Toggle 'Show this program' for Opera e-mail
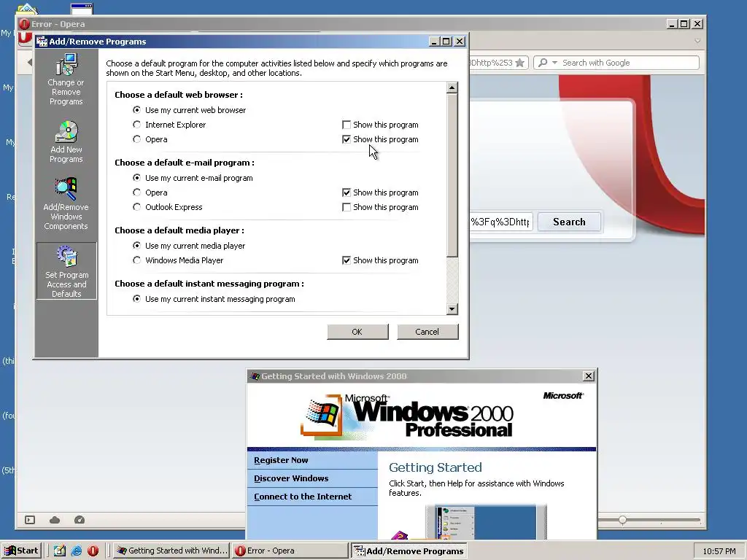Screen dimensions: 747x560 click(x=347, y=192)
